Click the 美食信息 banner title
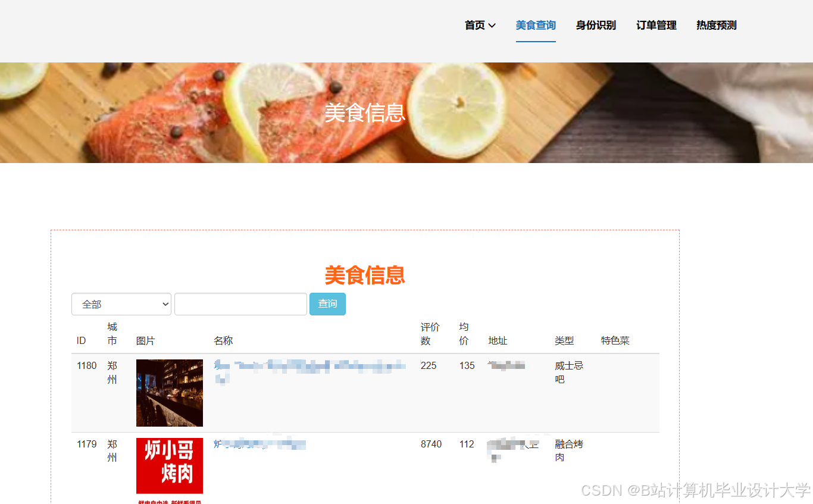813x504 pixels. pos(365,112)
